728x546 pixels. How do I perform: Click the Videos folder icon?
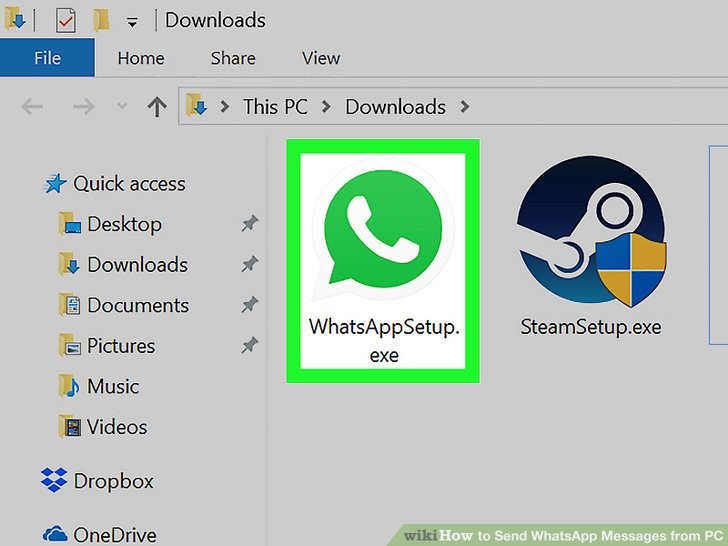70,427
